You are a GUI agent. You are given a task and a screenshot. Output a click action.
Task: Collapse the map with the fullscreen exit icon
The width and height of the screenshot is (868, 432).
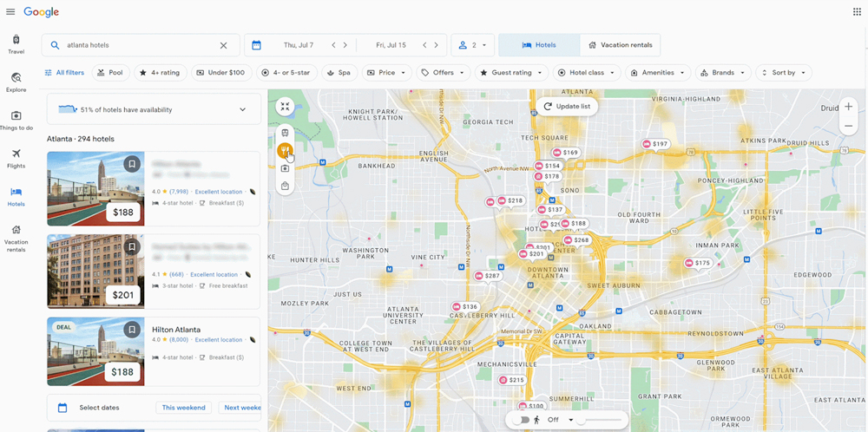(x=285, y=107)
